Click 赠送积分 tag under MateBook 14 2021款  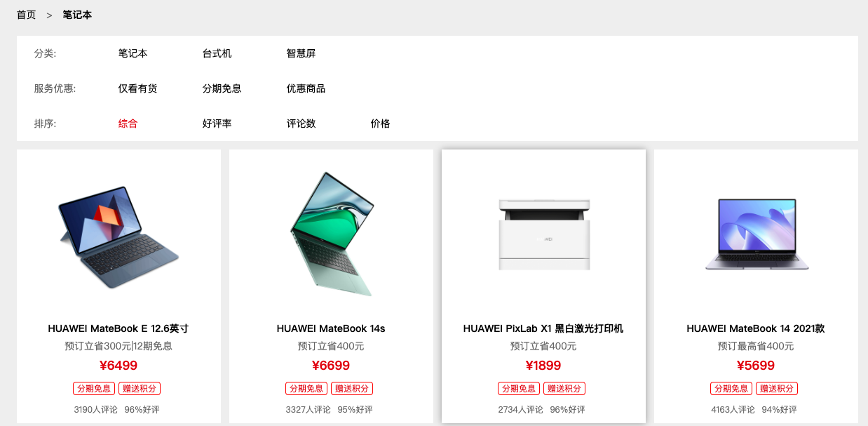click(x=777, y=389)
